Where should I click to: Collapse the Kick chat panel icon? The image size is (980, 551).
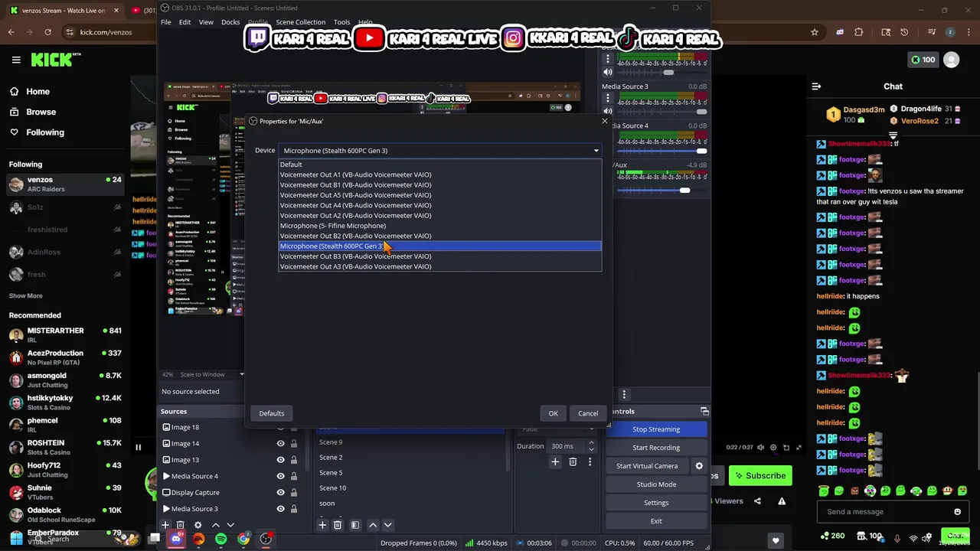816,86
